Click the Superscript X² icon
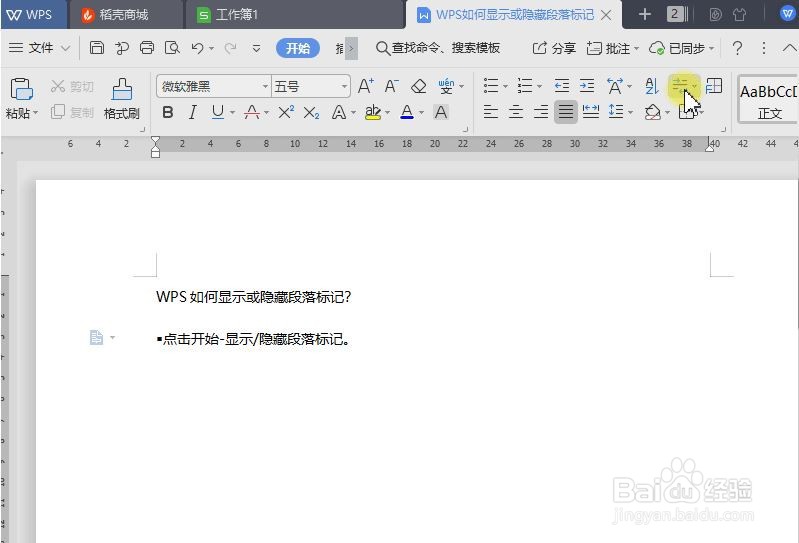 pos(286,112)
